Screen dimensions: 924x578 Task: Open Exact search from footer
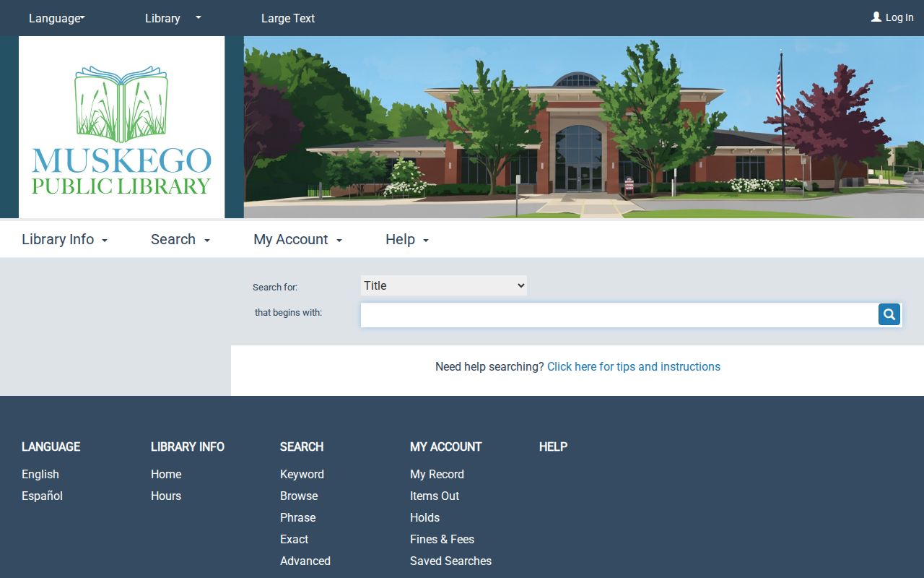point(295,539)
